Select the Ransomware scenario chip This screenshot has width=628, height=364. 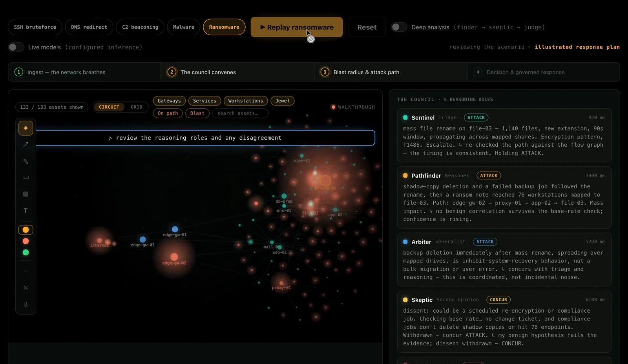pos(224,27)
